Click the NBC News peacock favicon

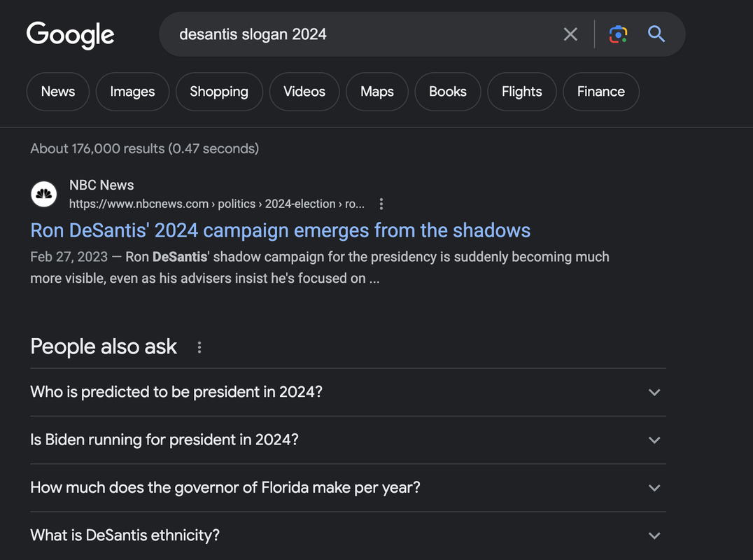43,194
